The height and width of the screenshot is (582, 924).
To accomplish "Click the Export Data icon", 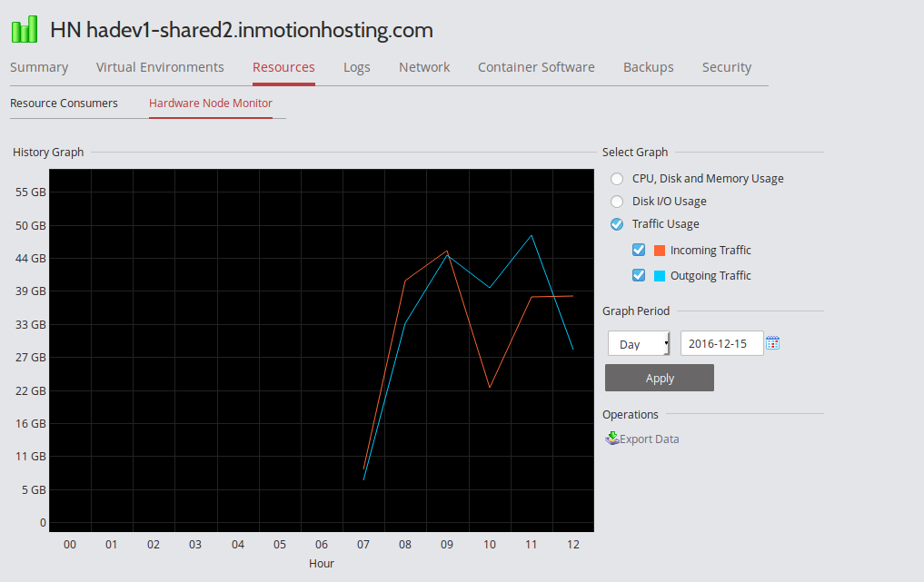I will [612, 439].
